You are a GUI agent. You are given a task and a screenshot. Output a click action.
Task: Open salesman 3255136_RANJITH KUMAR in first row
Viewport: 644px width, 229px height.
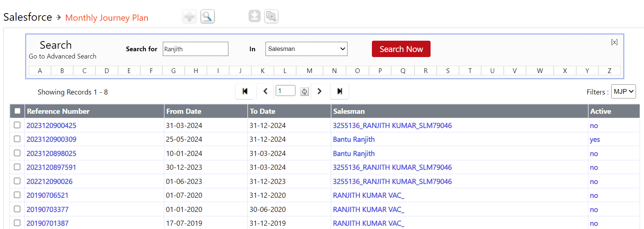point(392,125)
